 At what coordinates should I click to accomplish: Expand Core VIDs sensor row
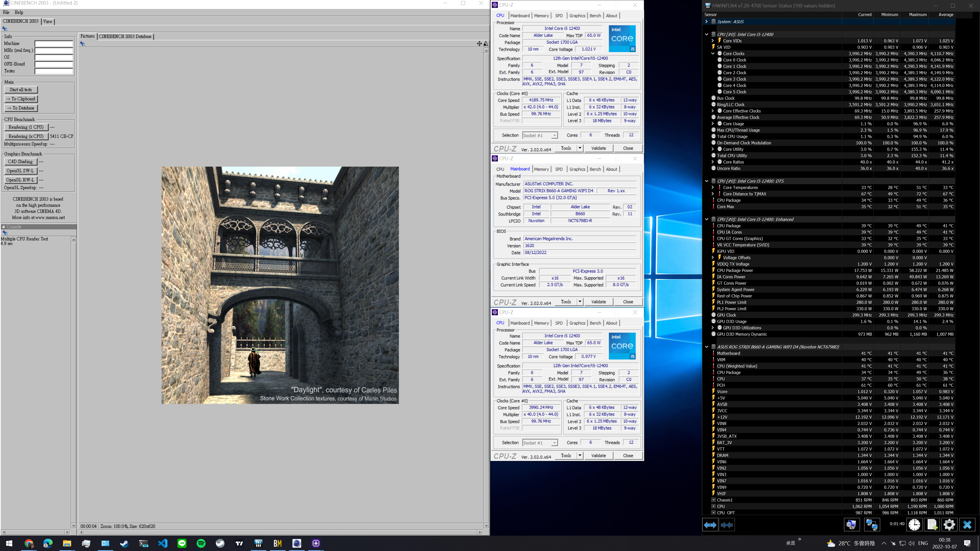713,41
